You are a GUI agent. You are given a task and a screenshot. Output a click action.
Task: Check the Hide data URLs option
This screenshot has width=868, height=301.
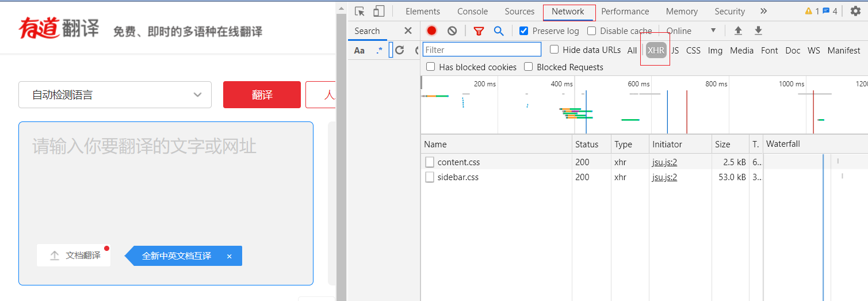coord(554,50)
